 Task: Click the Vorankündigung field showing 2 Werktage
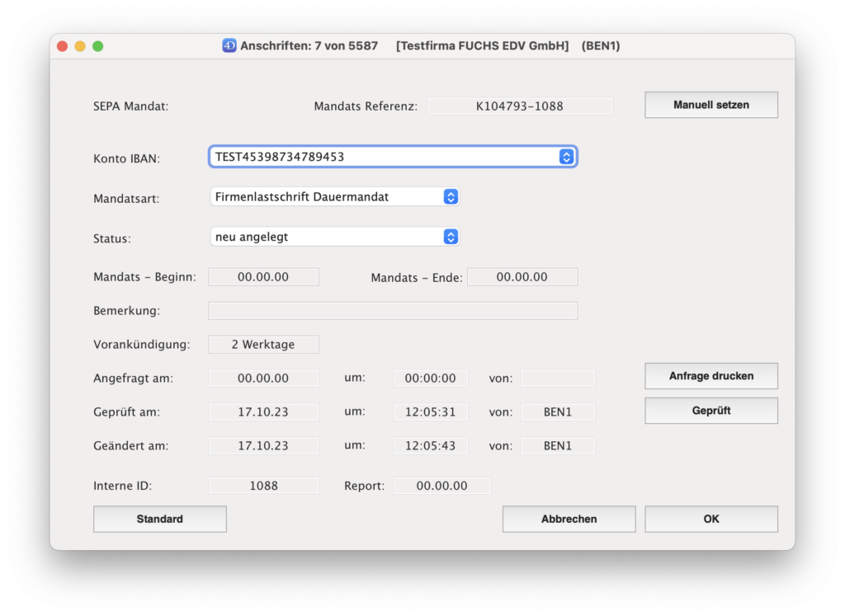[x=263, y=345]
